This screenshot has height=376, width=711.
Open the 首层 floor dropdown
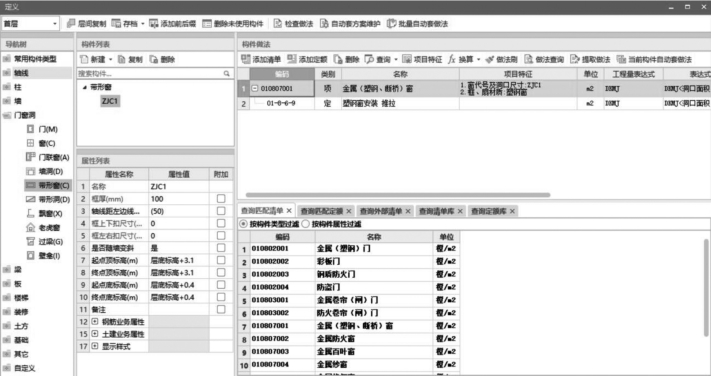click(30, 24)
